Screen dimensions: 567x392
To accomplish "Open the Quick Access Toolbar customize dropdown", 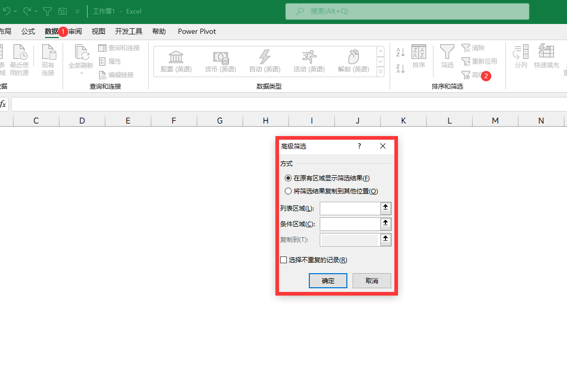I will (x=78, y=11).
